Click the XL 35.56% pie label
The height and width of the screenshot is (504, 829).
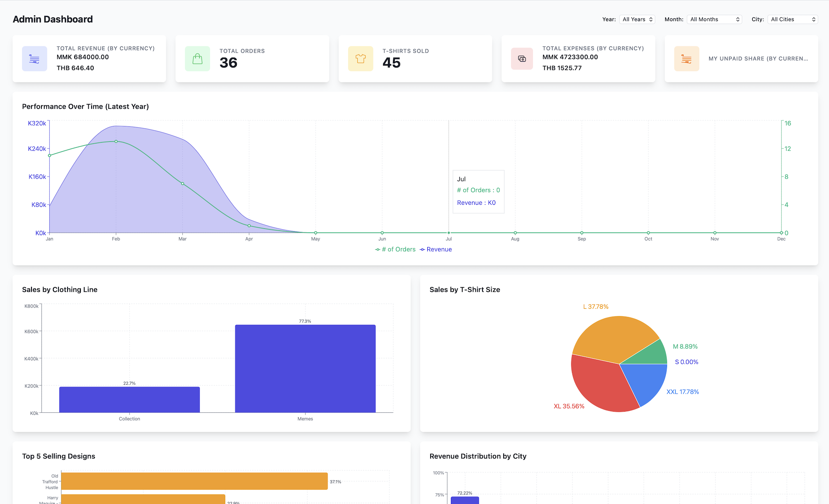tap(569, 406)
